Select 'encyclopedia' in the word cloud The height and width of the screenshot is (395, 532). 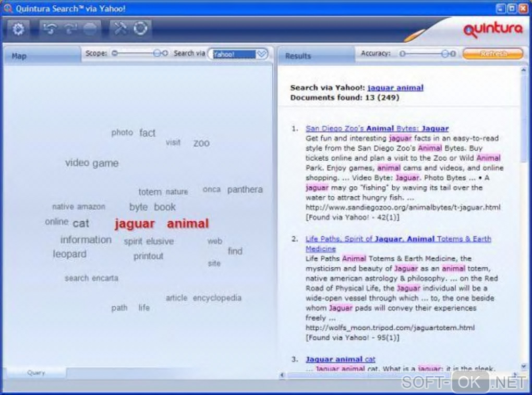[x=217, y=298]
